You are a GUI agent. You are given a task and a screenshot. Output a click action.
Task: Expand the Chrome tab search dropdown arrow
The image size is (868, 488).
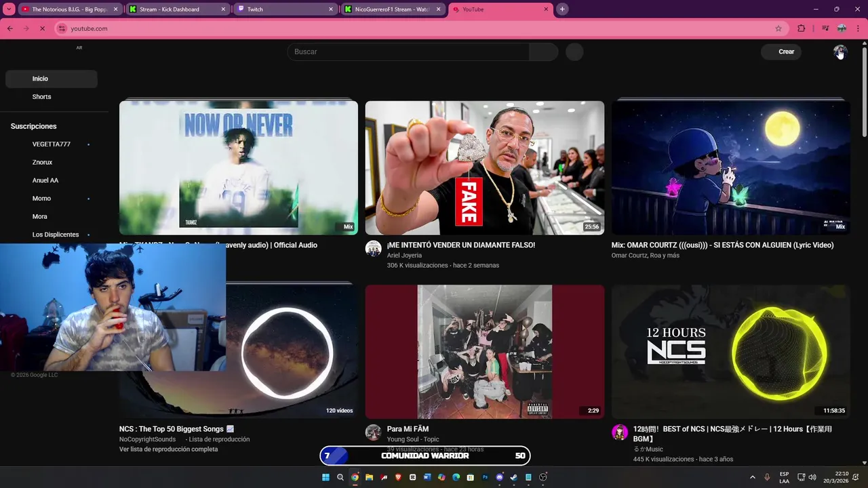(x=9, y=9)
